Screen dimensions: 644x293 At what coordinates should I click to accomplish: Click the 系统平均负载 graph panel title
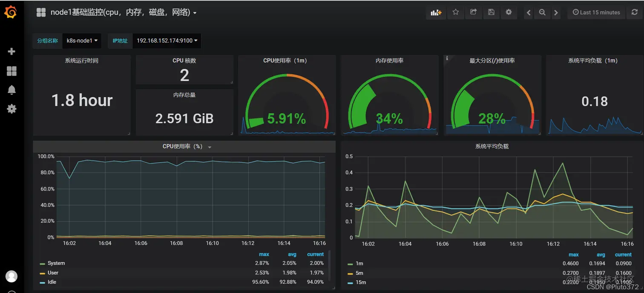pos(492,146)
